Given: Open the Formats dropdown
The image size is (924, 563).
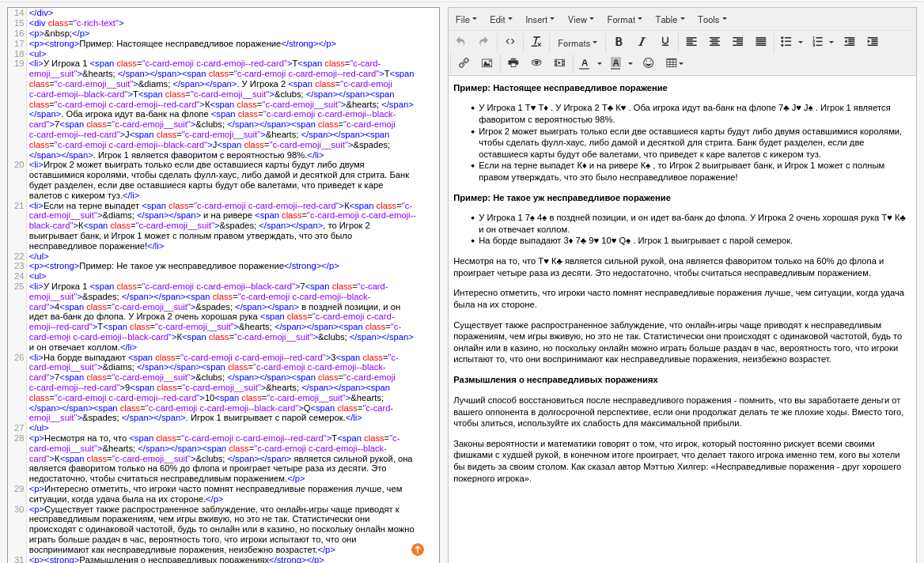Looking at the screenshot, I should (577, 43).
